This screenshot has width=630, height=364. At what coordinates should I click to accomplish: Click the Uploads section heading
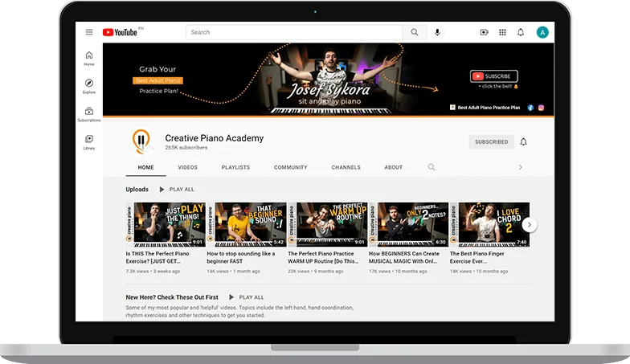pyautogui.click(x=137, y=190)
